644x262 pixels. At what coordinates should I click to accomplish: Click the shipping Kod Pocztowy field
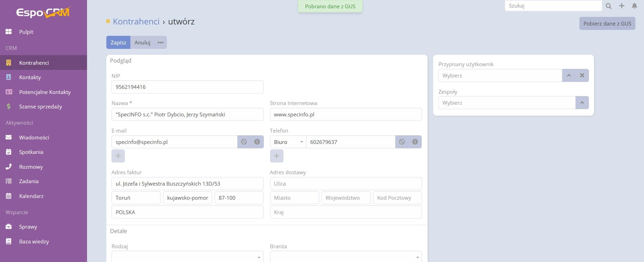397,198
